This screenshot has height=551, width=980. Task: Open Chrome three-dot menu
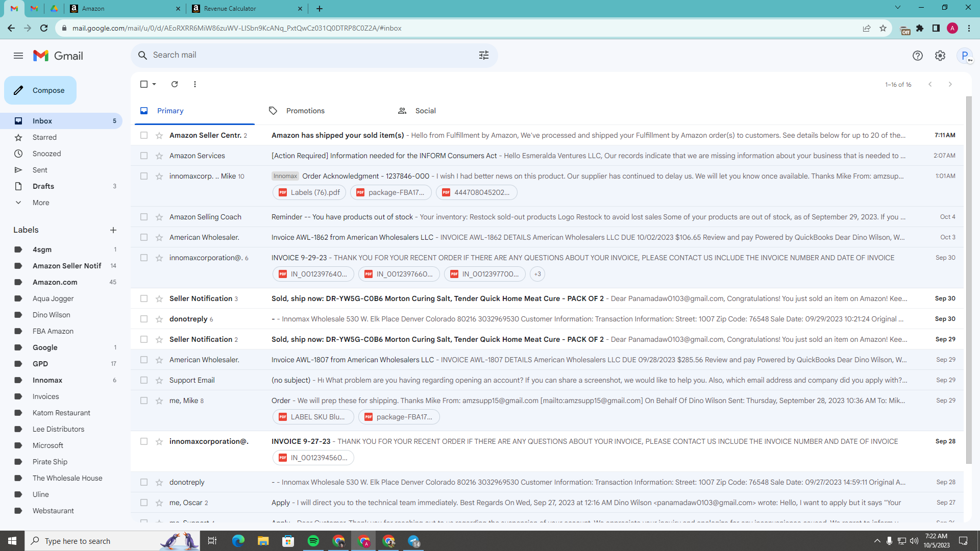pos(969,28)
